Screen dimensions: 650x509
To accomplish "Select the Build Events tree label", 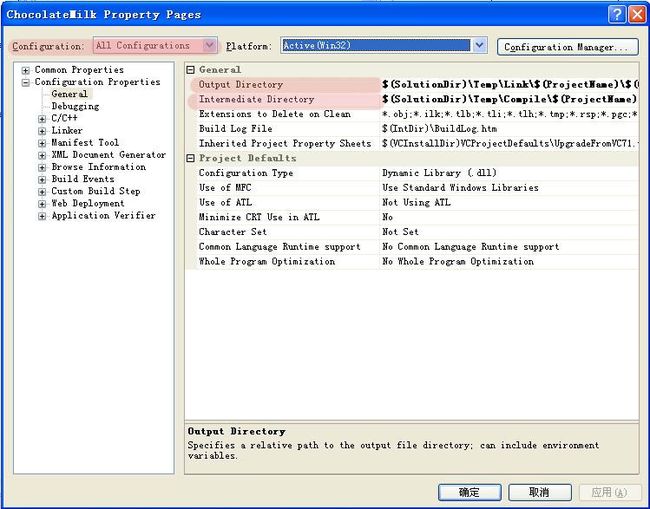I will coord(82,179).
